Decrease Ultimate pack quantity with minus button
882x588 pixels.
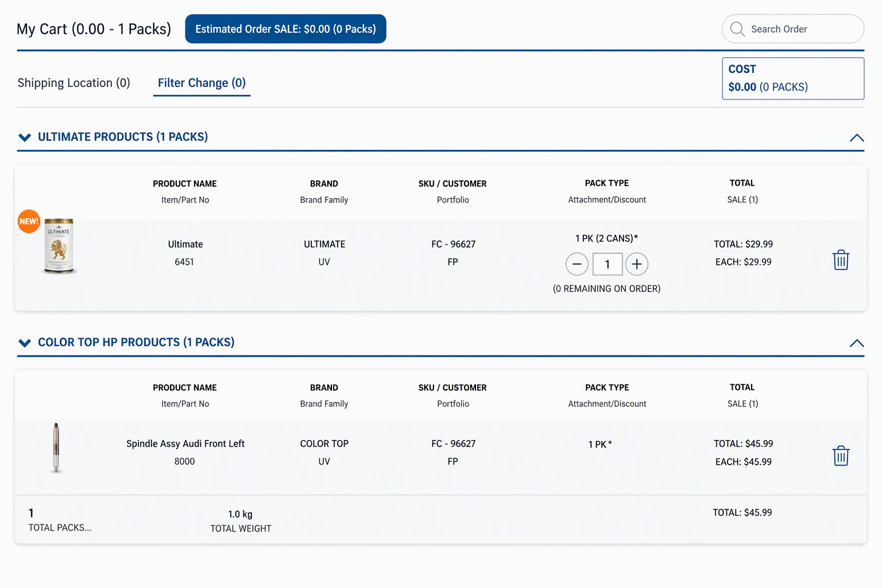[x=577, y=264]
